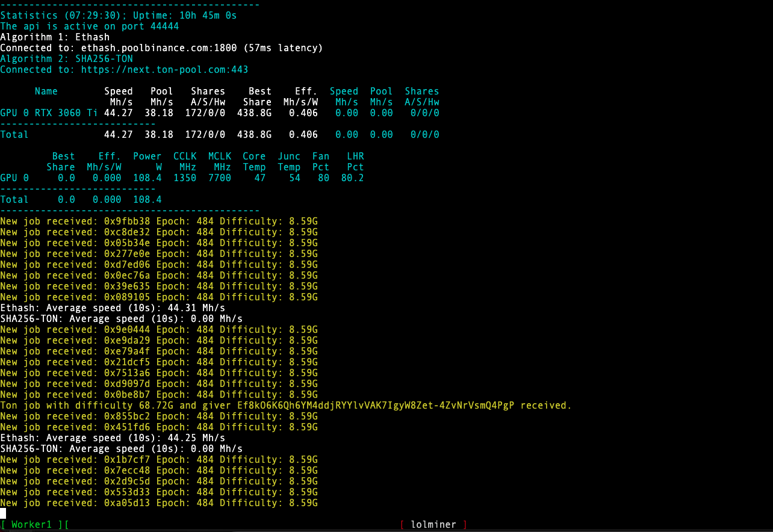
Task: Click the Junc Temp column header
Action: [289, 161]
